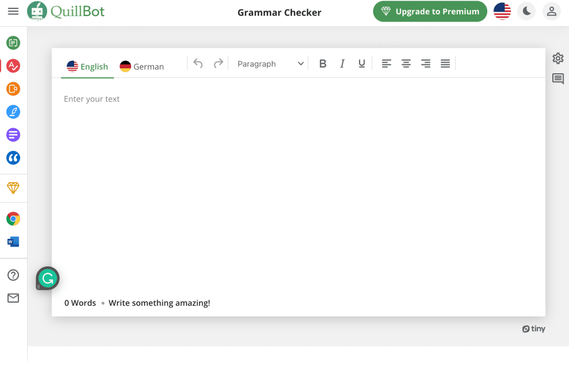
Task: Enable italic text formatting
Action: pos(342,63)
